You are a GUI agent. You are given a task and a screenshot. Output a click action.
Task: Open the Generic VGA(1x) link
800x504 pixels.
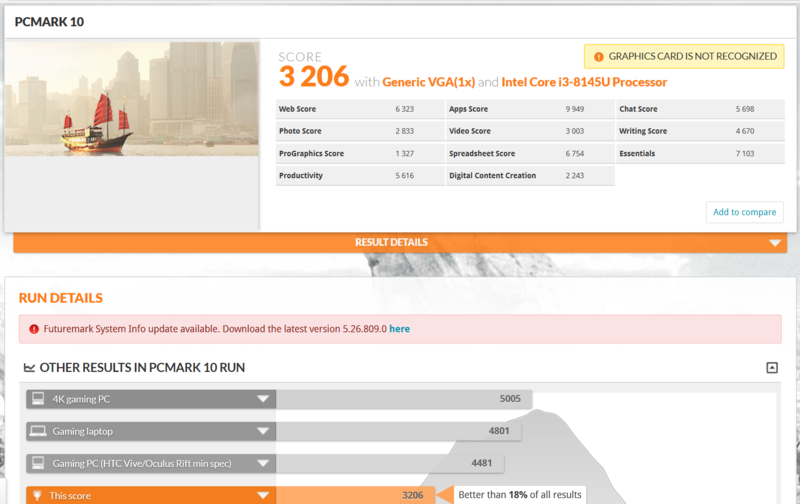(429, 82)
